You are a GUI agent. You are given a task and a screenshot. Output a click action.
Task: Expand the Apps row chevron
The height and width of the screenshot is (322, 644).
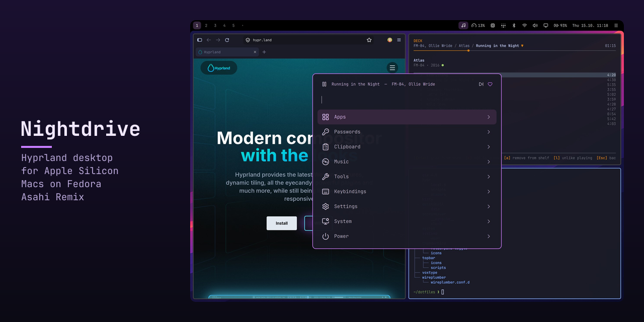click(x=489, y=117)
